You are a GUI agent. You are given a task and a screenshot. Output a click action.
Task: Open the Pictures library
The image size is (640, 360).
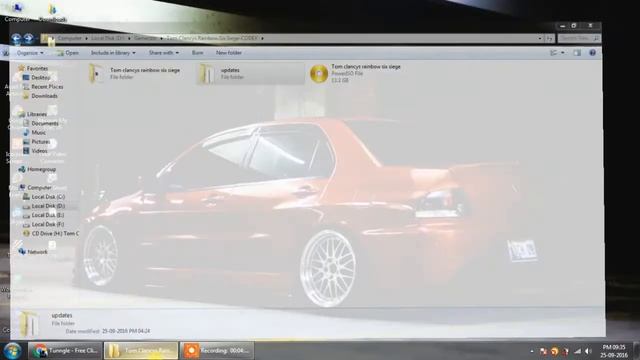pyautogui.click(x=41, y=142)
